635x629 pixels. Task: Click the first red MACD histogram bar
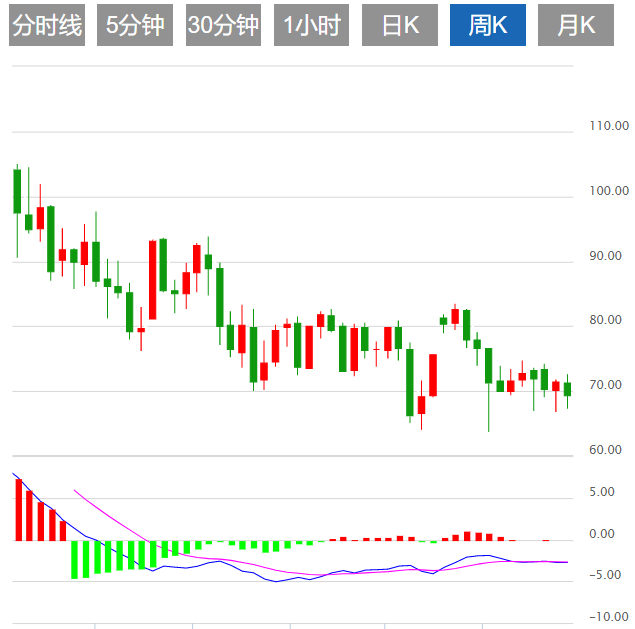pos(19,510)
